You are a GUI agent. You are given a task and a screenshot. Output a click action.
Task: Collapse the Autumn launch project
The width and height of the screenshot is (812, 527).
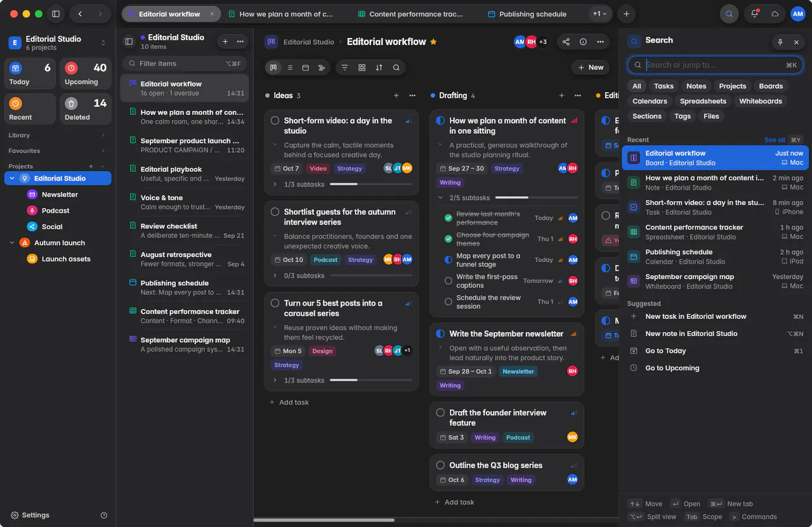tap(13, 243)
